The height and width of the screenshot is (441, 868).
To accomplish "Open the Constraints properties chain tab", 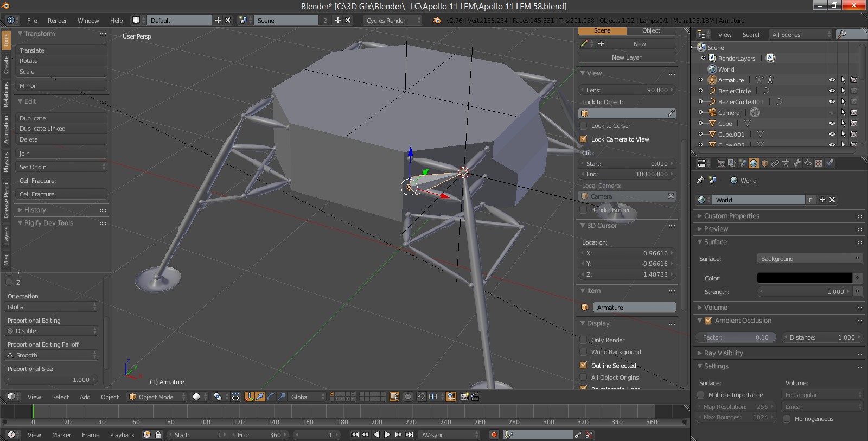I will (775, 163).
